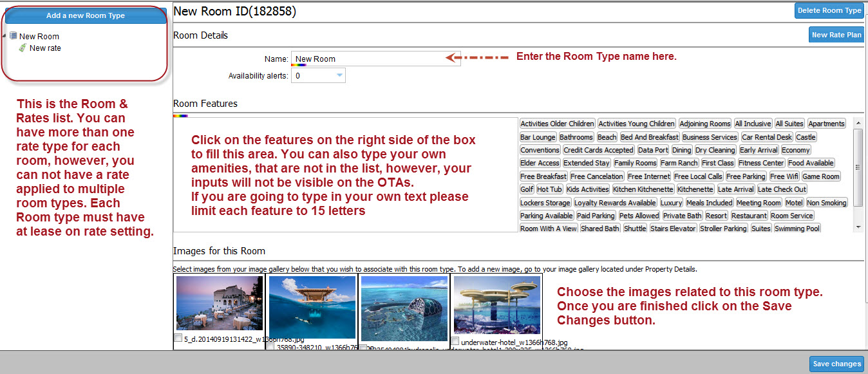Check the 5_d.20140919131422 image checkbox
868x374 pixels.
(178, 338)
